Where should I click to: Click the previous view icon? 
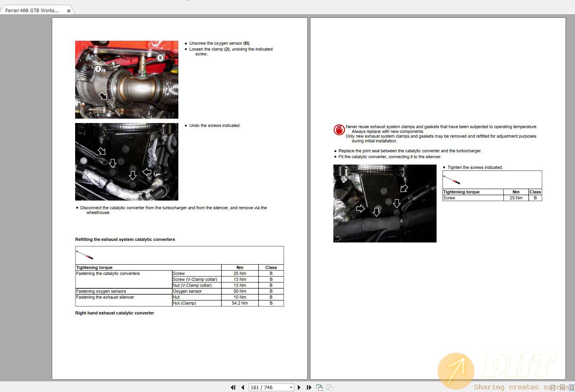[320, 388]
